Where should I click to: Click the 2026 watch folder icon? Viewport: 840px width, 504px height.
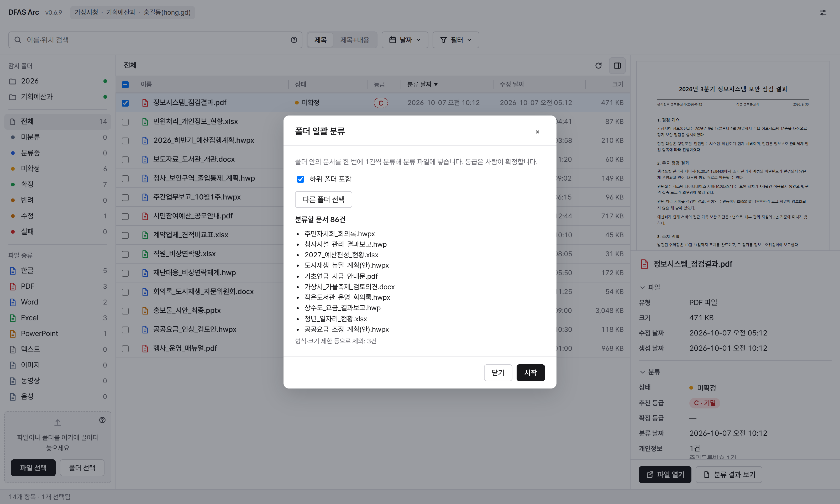(13, 81)
